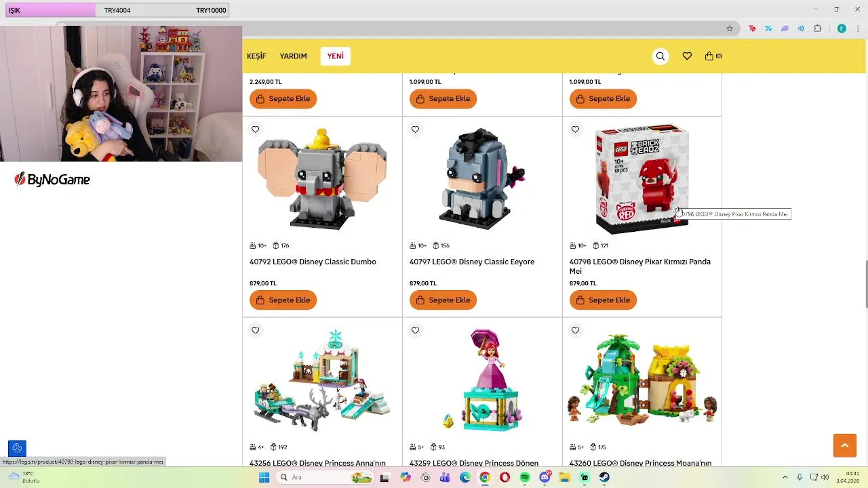Favorite the Princess Dönen Ariel set heart
The width and height of the screenshot is (868, 488).
click(x=415, y=331)
